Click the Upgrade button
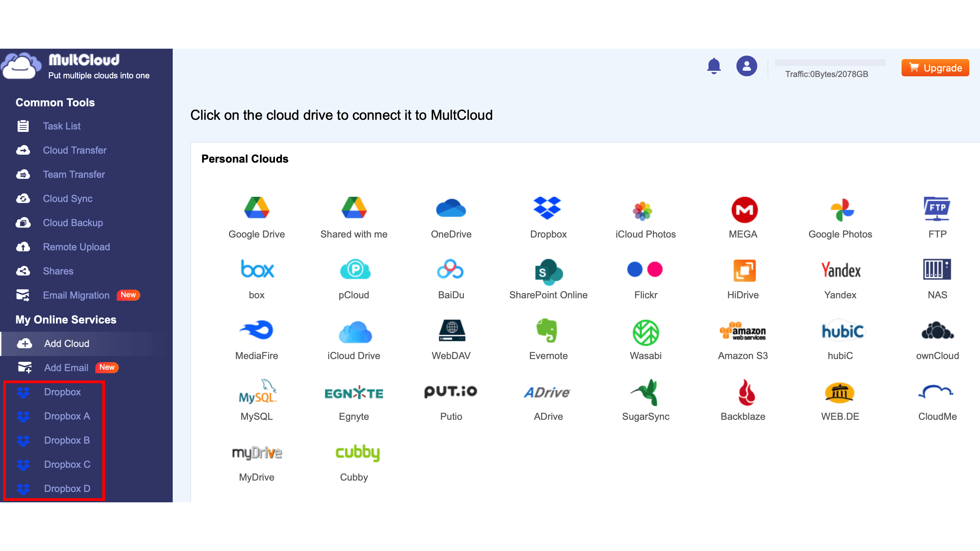 pos(935,68)
